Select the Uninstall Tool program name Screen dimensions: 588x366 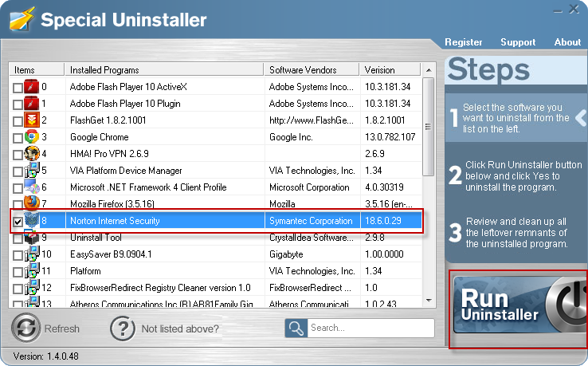[x=96, y=238]
